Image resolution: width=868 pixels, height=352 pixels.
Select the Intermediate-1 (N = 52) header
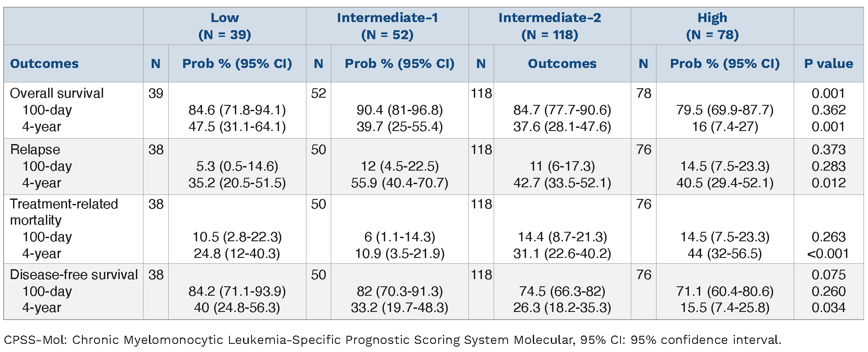point(387,26)
